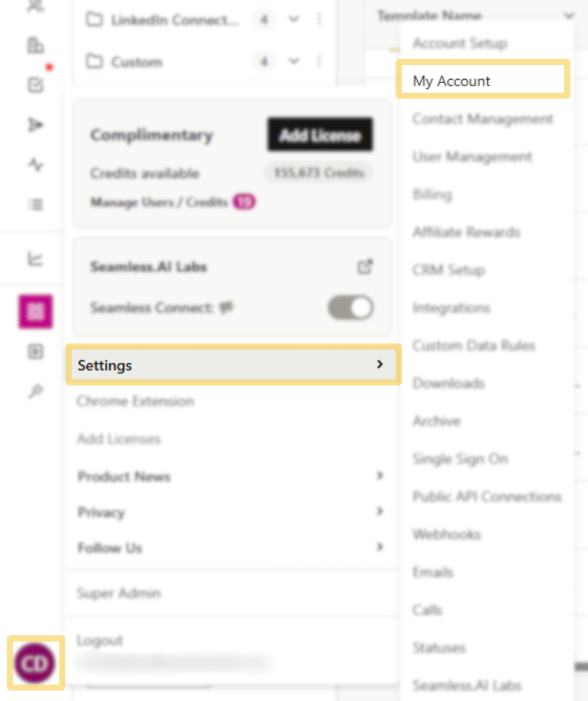Disable the Seamless Connect toggle
The height and width of the screenshot is (701, 588).
point(349,308)
